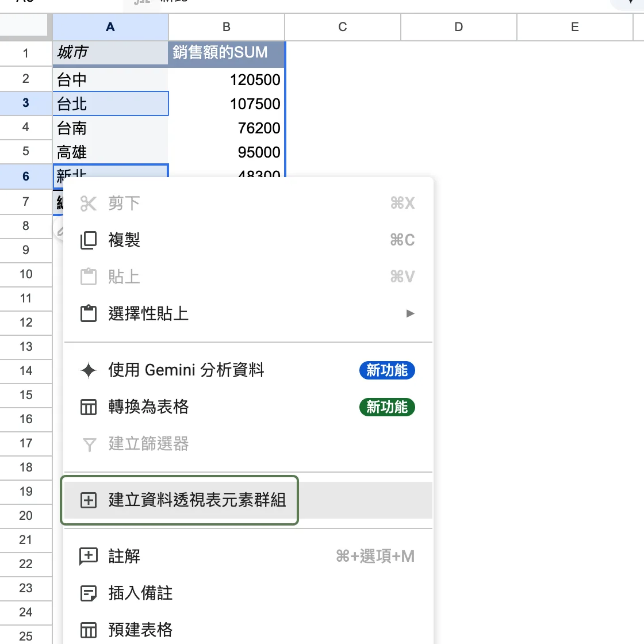
Task: Click the green 新功能 badge beside 轉換為表格
Action: 387,407
